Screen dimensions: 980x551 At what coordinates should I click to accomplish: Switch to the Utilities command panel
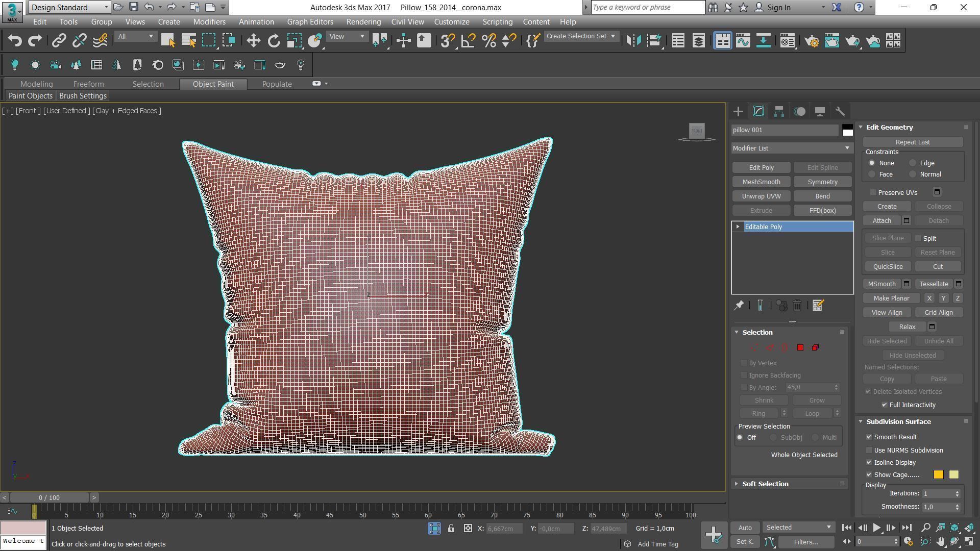tap(840, 111)
